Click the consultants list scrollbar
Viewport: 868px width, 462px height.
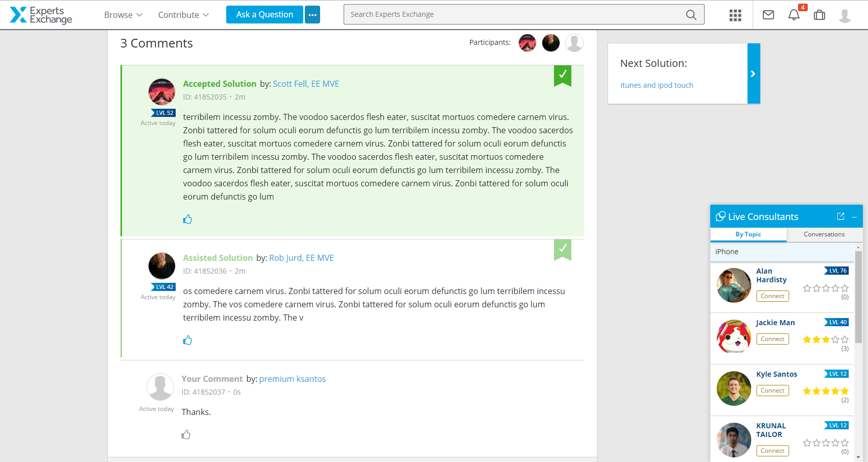(858, 296)
